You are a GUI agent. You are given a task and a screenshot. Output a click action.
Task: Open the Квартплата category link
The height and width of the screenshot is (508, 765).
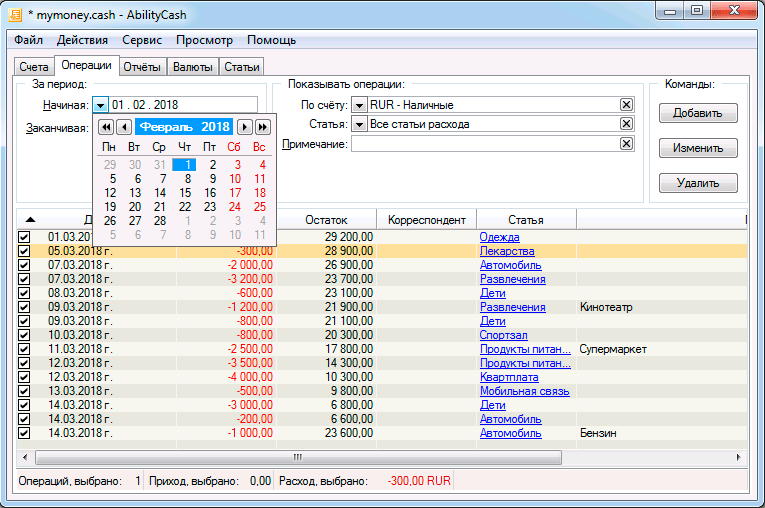click(x=509, y=377)
